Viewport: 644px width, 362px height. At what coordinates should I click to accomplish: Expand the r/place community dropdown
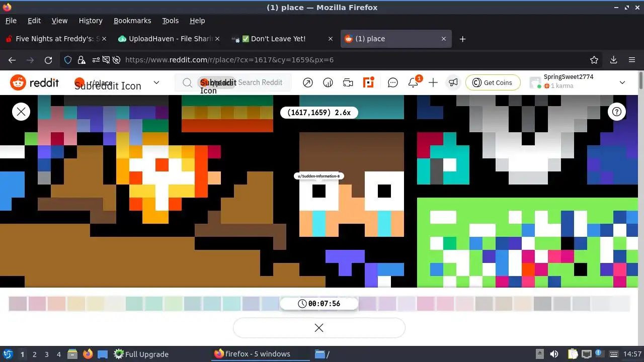(156, 83)
